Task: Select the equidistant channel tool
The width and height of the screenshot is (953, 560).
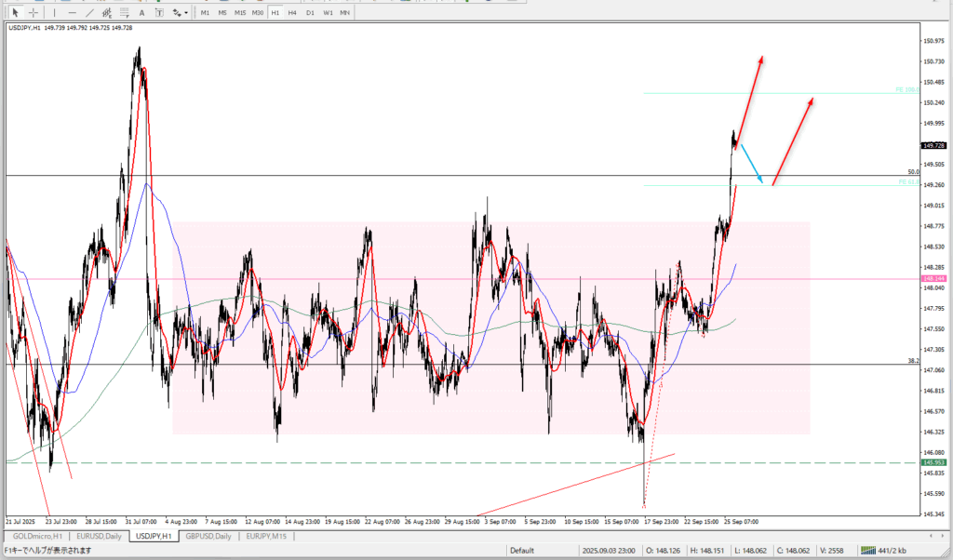Action: point(109,12)
